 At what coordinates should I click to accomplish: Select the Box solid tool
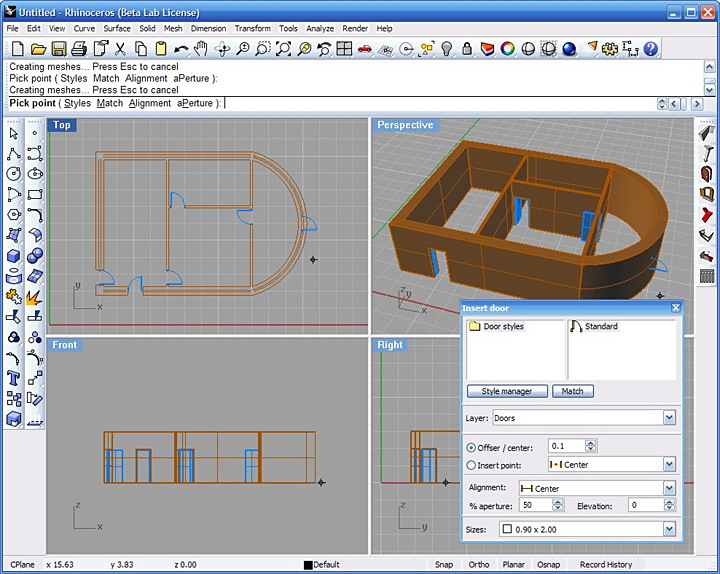[14, 255]
